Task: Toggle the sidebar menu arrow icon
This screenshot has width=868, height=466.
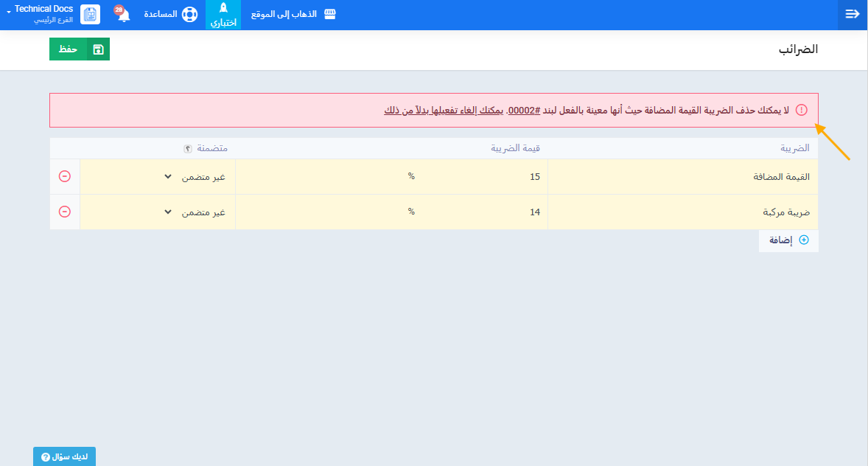Action: [x=853, y=15]
